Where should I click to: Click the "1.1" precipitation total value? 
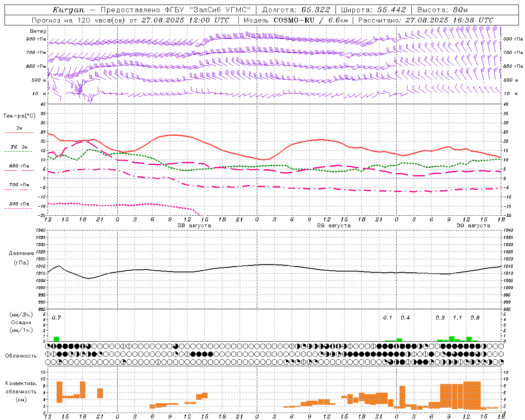point(457,317)
